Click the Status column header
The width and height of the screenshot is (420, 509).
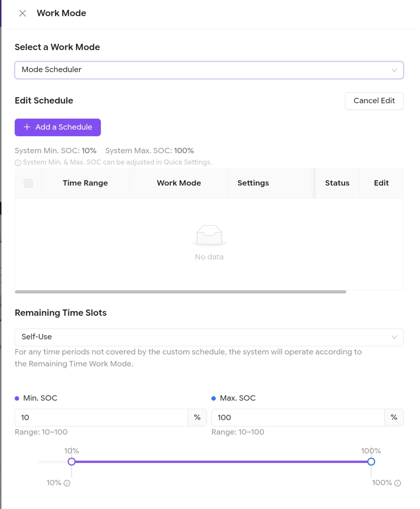pyautogui.click(x=337, y=183)
